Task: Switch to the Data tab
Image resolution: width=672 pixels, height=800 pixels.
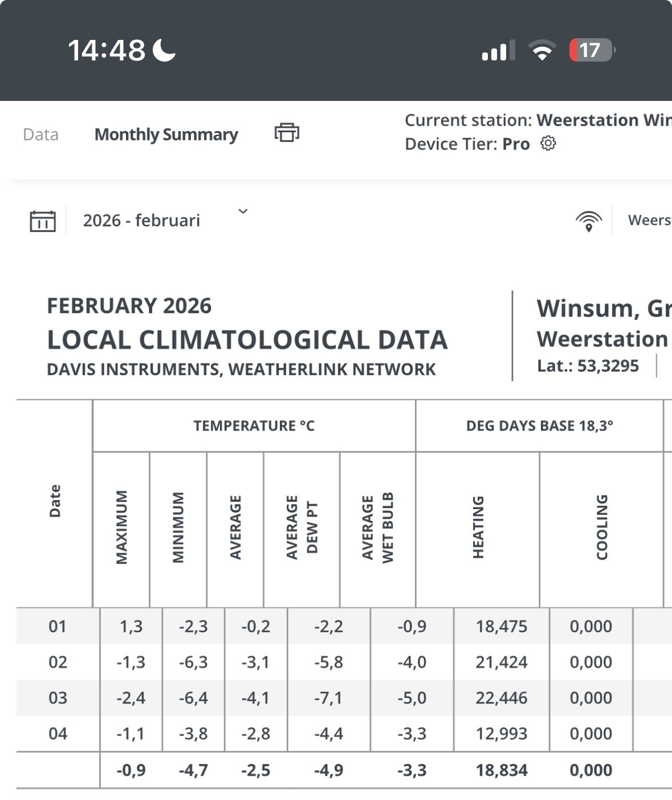Action: click(x=40, y=135)
